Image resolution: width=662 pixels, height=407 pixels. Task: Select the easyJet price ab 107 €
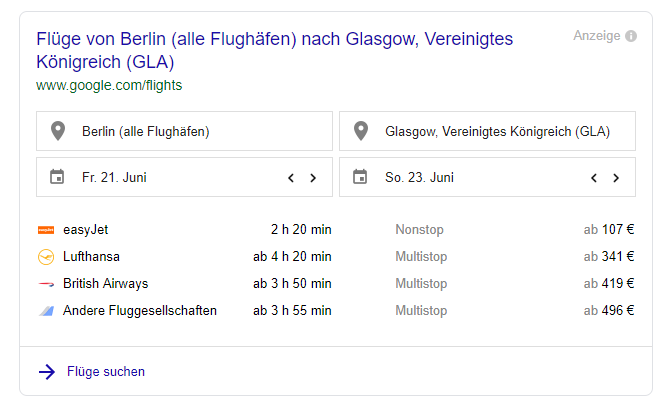point(609,230)
